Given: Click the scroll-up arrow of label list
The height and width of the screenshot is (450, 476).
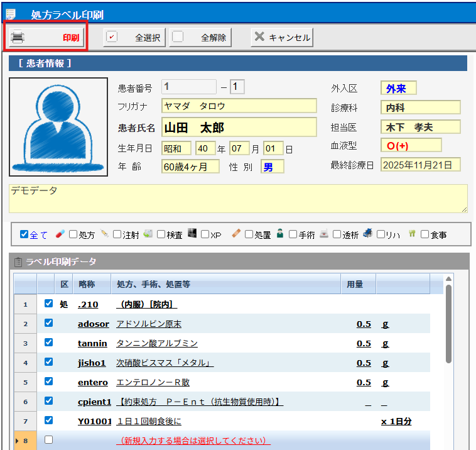Looking at the screenshot, I should [448, 280].
